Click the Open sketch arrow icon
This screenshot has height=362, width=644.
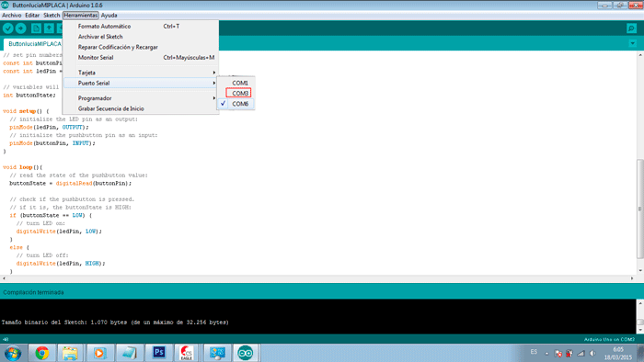coord(49,28)
